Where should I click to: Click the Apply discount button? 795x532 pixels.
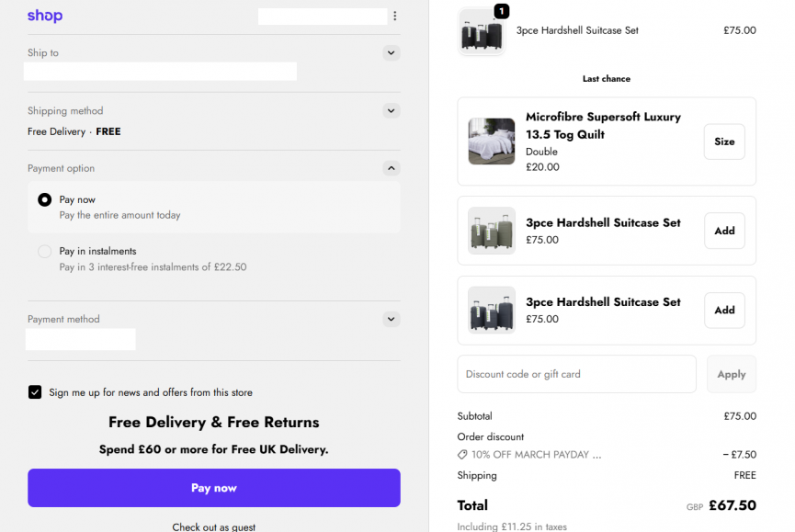[731, 374]
